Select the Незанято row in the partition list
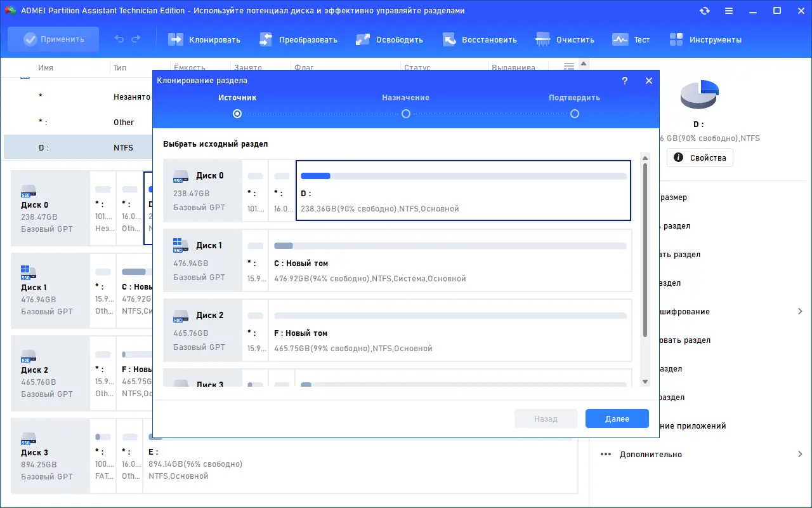The height and width of the screenshot is (508, 812). [x=79, y=97]
